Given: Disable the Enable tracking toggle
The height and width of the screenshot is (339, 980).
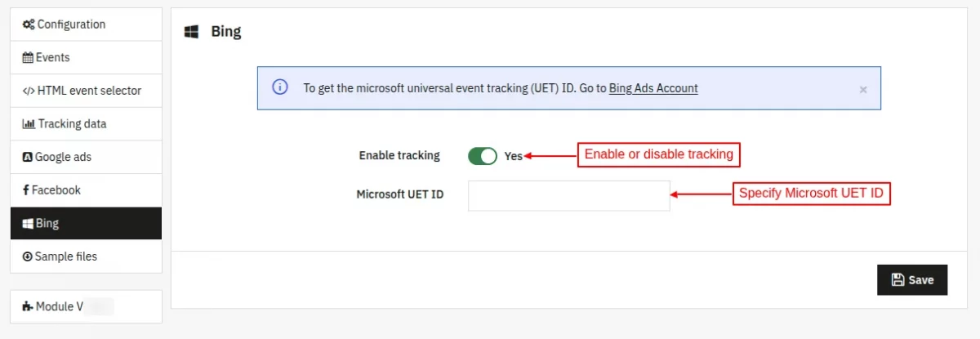Looking at the screenshot, I should click(483, 156).
